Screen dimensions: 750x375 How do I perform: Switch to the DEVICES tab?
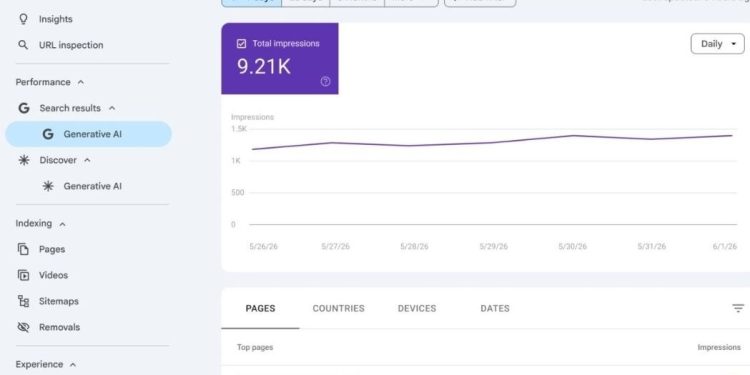pos(417,309)
